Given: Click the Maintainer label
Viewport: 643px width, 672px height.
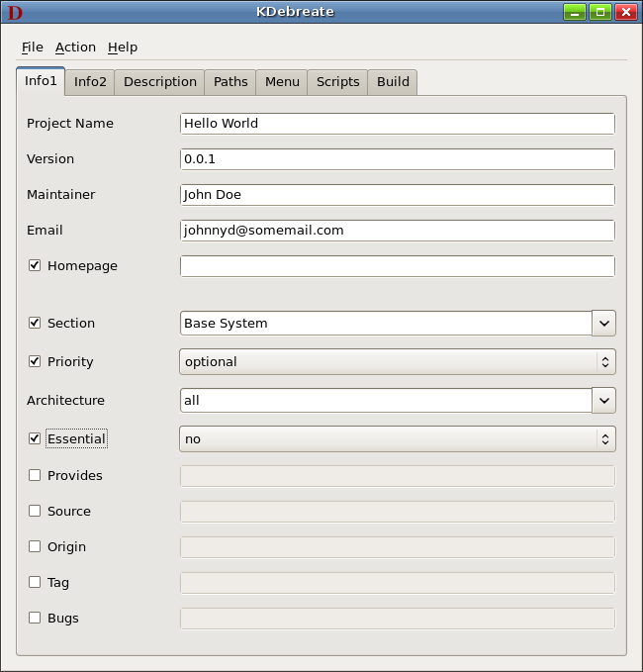Looking at the screenshot, I should coord(60,195).
